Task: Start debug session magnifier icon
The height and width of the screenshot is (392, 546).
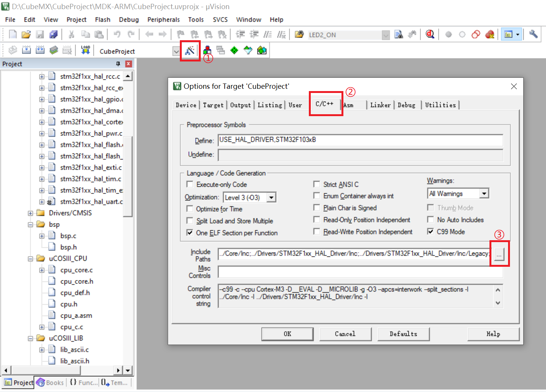Action: [x=430, y=35]
